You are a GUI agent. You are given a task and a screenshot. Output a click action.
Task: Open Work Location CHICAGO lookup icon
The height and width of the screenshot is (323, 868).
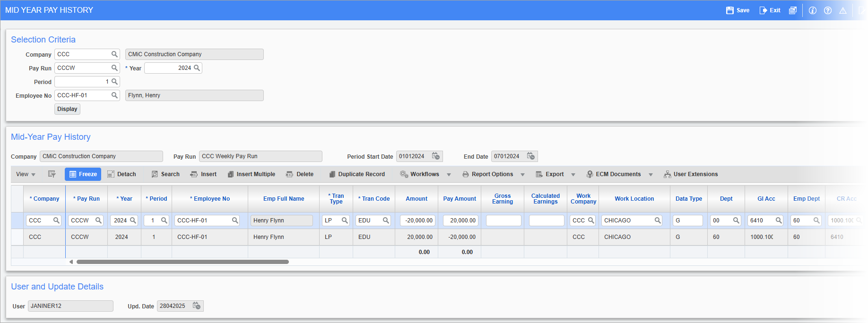658,221
